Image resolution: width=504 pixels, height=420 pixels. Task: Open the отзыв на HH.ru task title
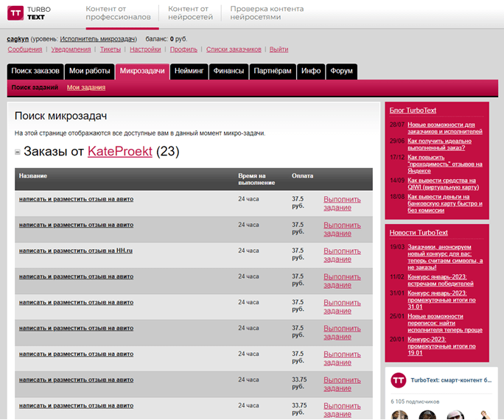tap(76, 251)
